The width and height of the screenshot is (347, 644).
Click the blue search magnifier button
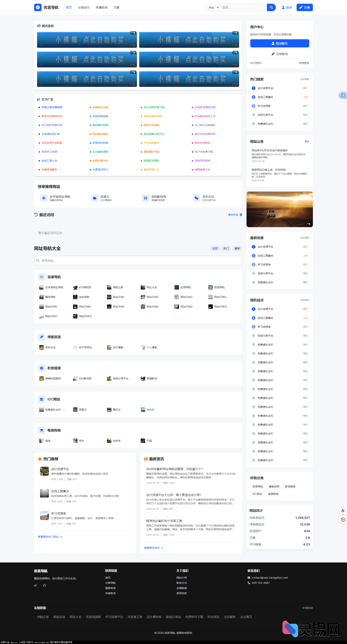[271, 7]
